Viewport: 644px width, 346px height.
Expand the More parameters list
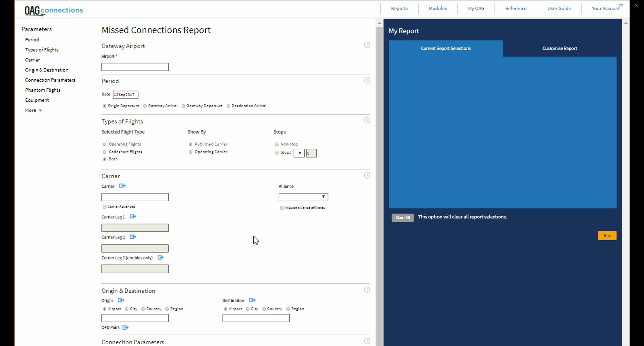pyautogui.click(x=34, y=110)
